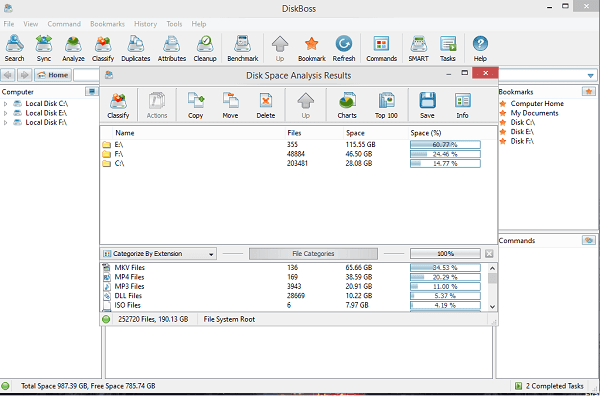Image resolution: width=600 pixels, height=396 pixels.
Task: Click the Home button in navigation bar
Action: click(x=53, y=75)
